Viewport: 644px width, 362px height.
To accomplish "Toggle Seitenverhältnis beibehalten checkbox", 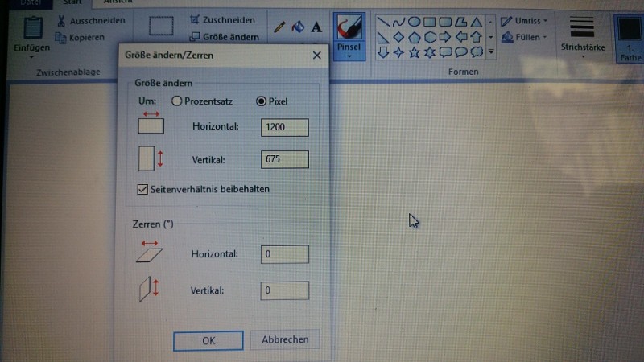I will [x=142, y=189].
